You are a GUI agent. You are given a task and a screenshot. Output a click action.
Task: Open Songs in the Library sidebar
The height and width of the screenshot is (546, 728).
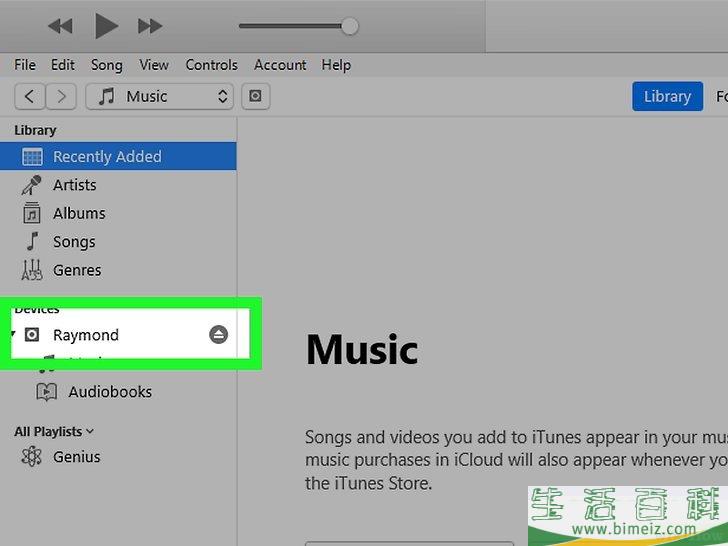pyautogui.click(x=74, y=242)
